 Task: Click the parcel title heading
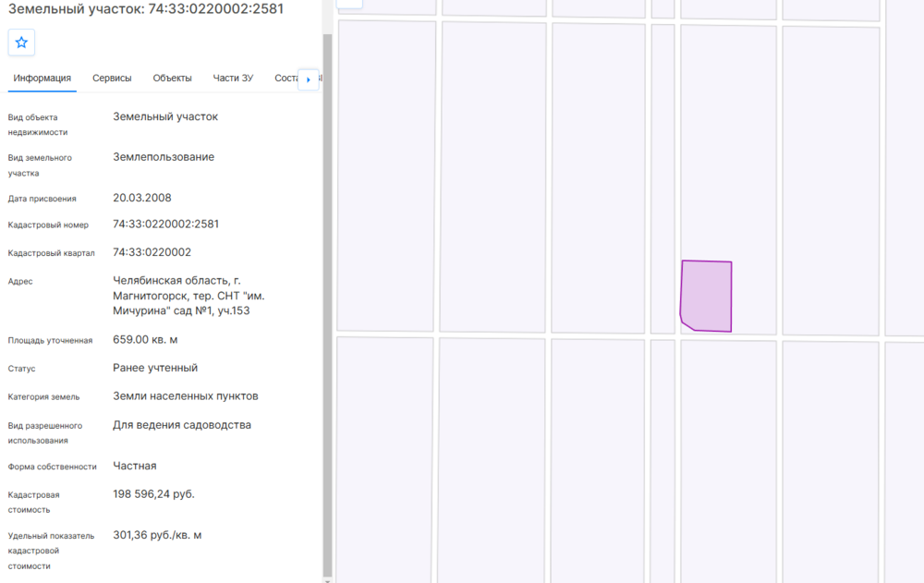coord(146,9)
